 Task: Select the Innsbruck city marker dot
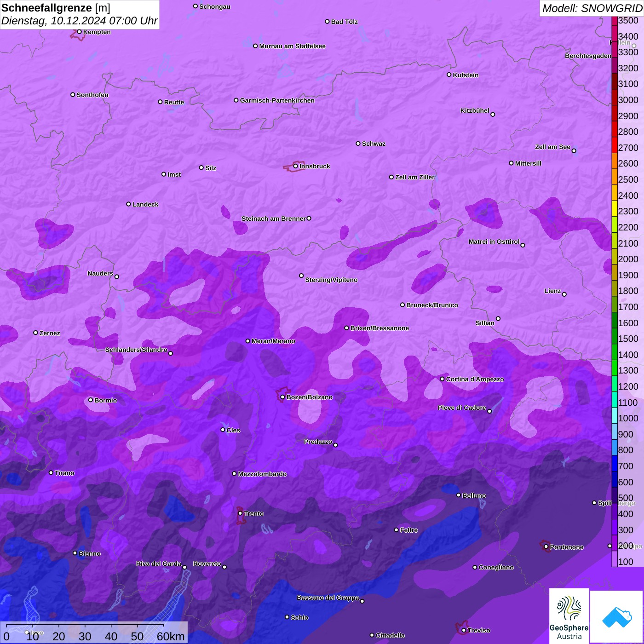point(295,166)
